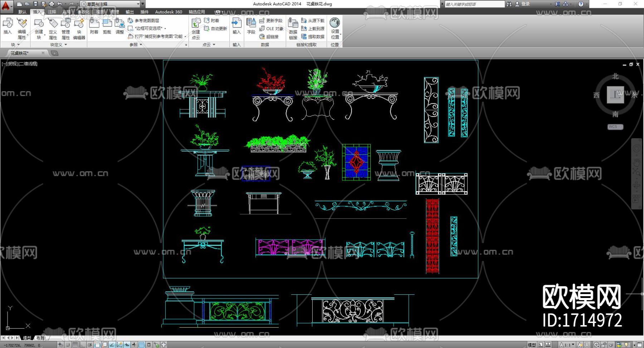Click the Attach reference (附着) large button
This screenshot has height=348, width=644.
click(x=94, y=26)
